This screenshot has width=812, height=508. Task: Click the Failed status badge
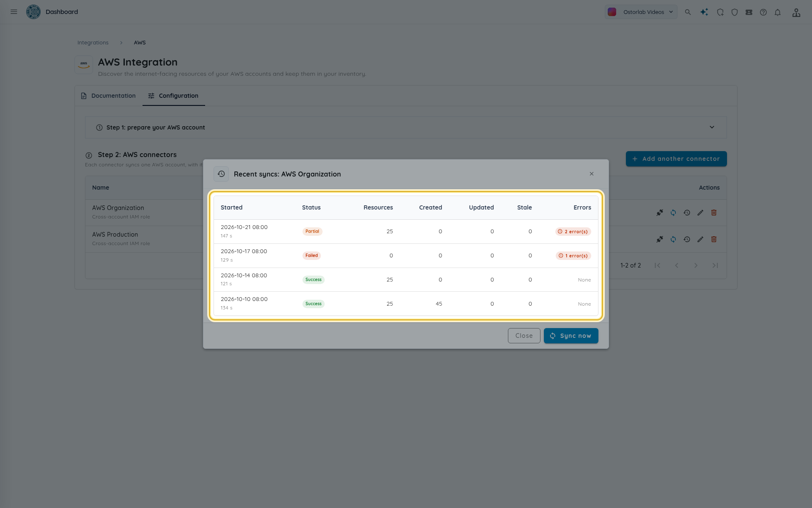[312, 256]
